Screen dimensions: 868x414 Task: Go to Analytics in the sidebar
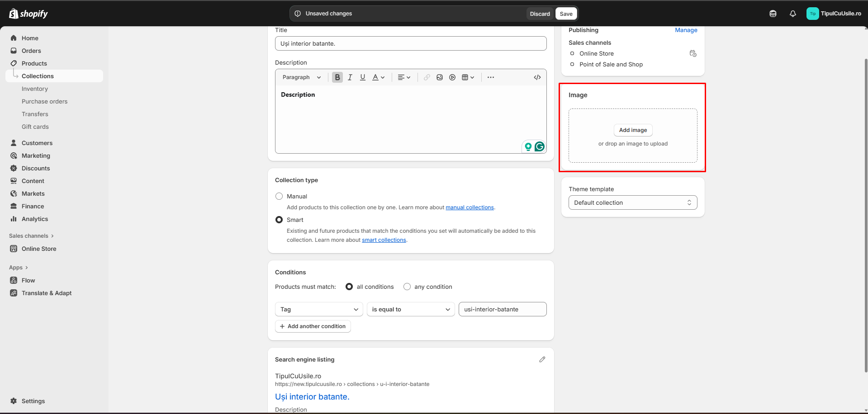tap(35, 219)
